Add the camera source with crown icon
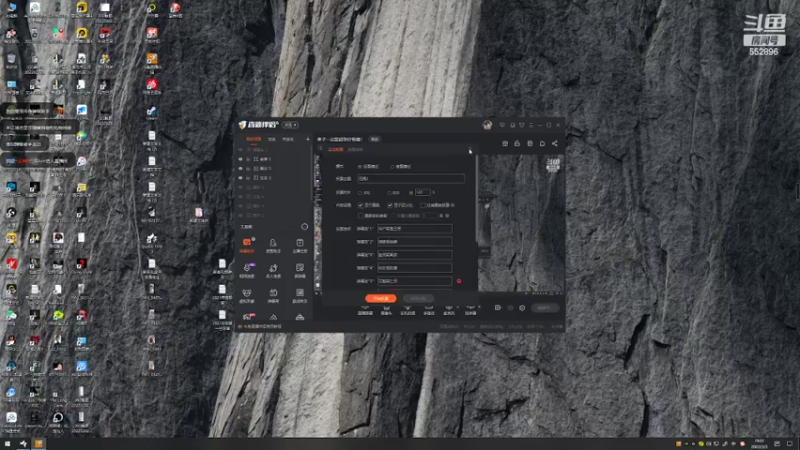The height and width of the screenshot is (450, 800). coord(386,309)
